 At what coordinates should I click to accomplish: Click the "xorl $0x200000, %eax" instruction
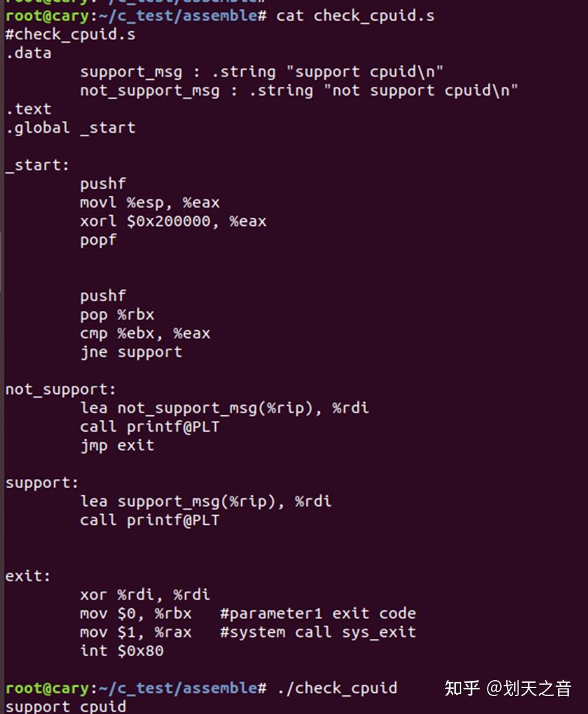(x=173, y=221)
